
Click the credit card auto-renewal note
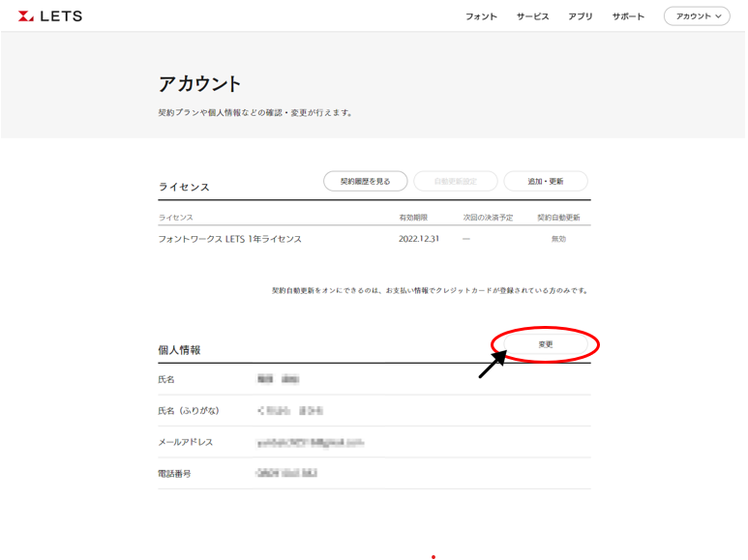pos(430,290)
